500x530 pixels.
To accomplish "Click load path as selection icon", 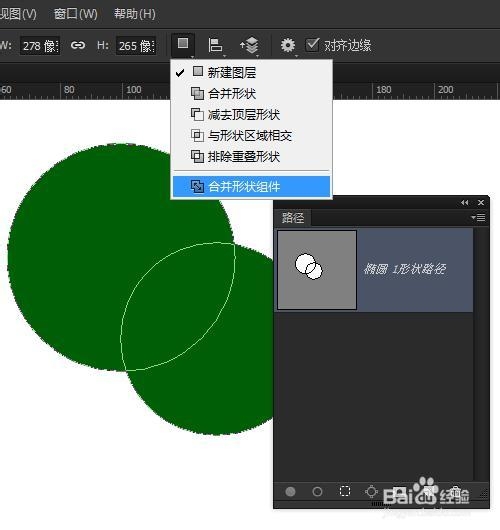I will point(344,491).
